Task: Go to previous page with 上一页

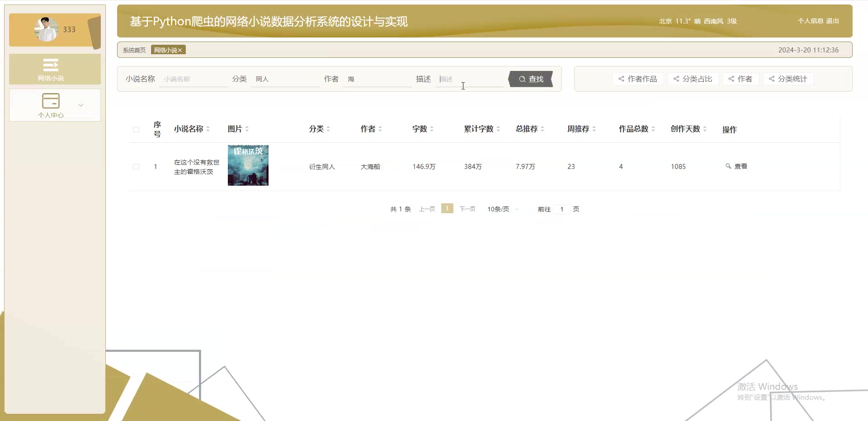Action: click(x=427, y=209)
